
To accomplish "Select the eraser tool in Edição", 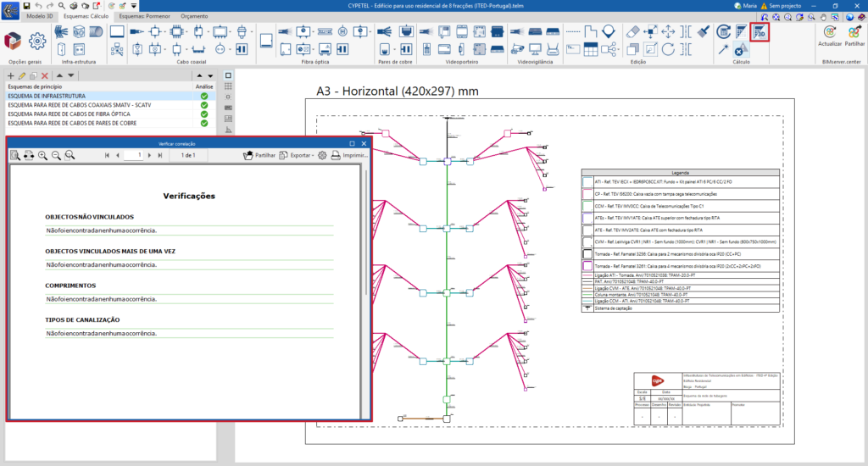I will point(632,31).
